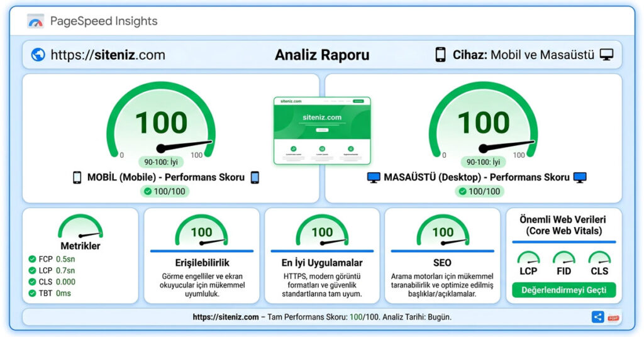Click the Metrikler heading
Image resolution: width=644 pixels, height=337 pixels.
coord(80,246)
